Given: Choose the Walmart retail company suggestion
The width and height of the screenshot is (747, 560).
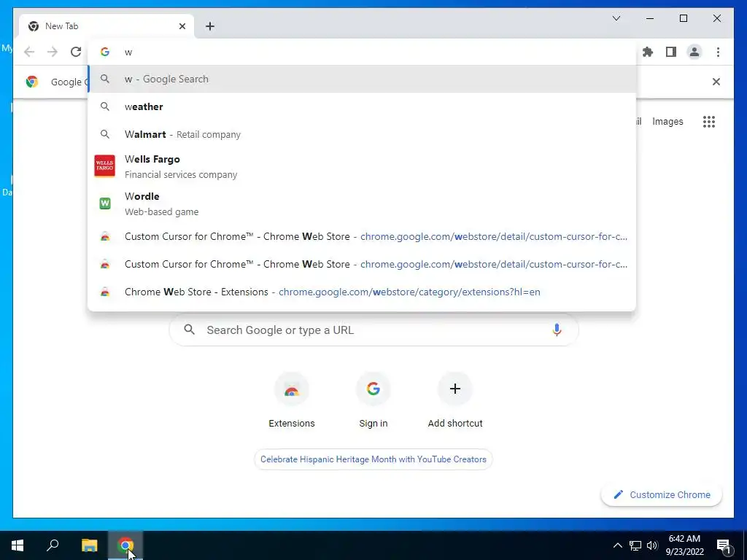Looking at the screenshot, I should (x=362, y=134).
